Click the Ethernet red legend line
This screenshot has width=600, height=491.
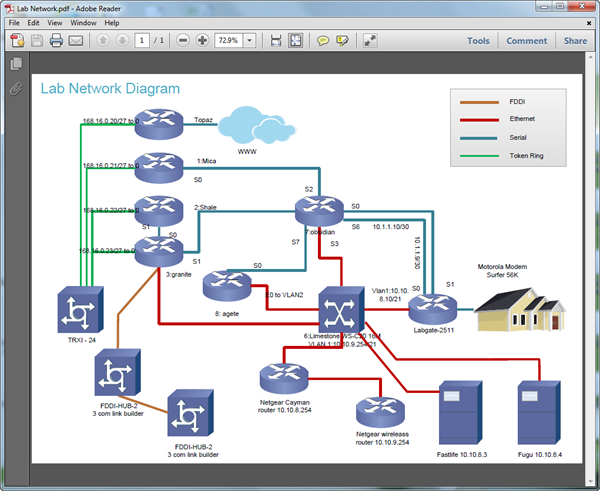coord(479,120)
